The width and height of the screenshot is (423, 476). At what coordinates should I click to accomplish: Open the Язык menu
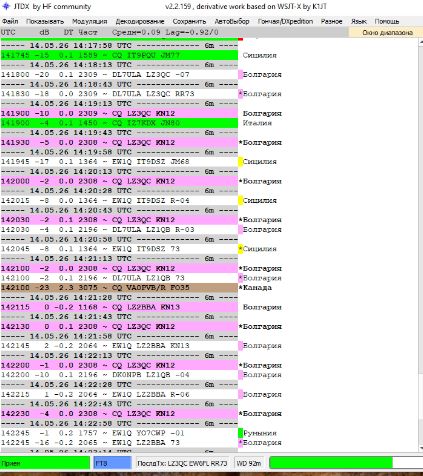[x=359, y=21]
